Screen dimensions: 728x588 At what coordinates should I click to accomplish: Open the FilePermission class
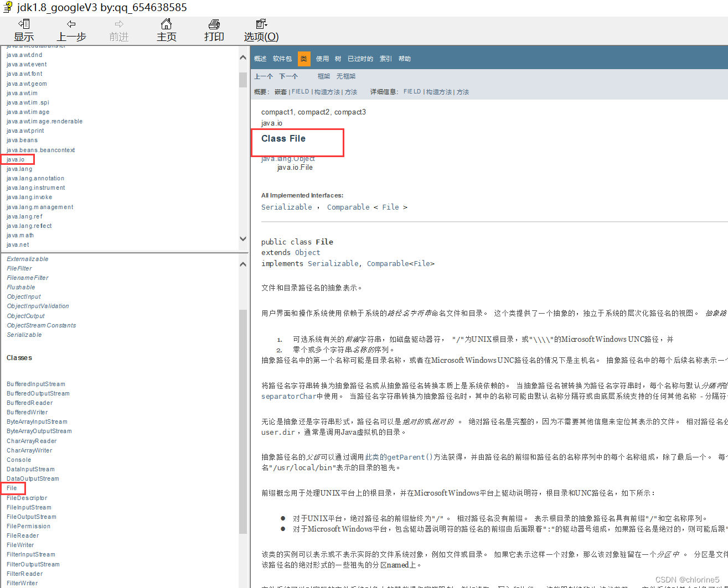(28, 526)
